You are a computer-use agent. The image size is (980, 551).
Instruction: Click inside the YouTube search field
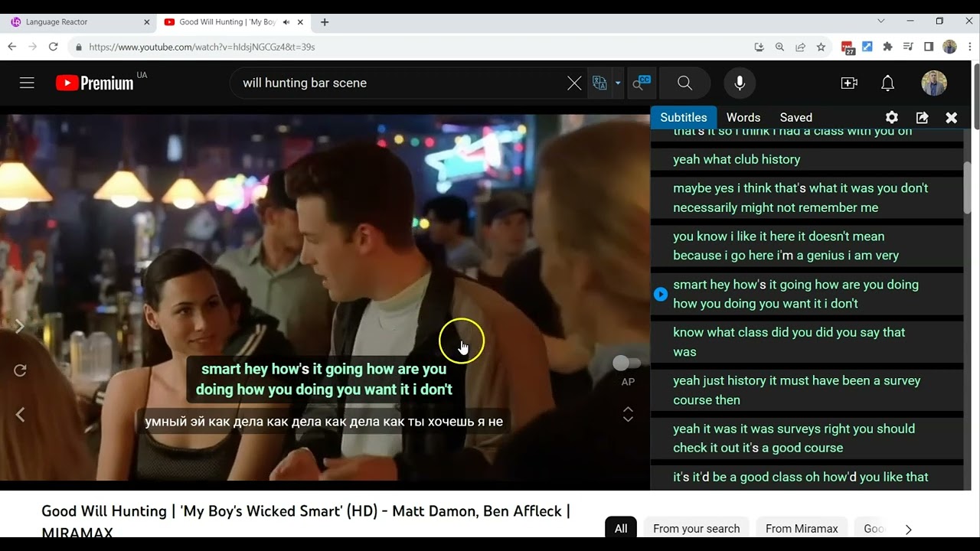pyautogui.click(x=398, y=83)
